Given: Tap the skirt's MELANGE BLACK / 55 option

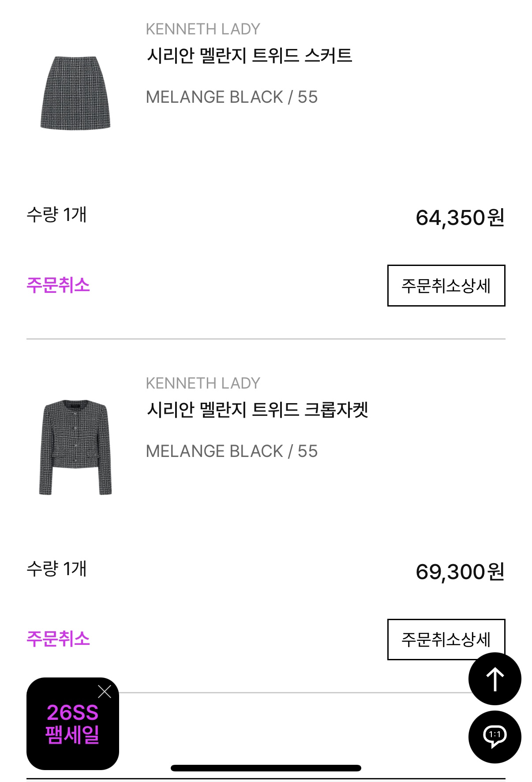Looking at the screenshot, I should 232,97.
